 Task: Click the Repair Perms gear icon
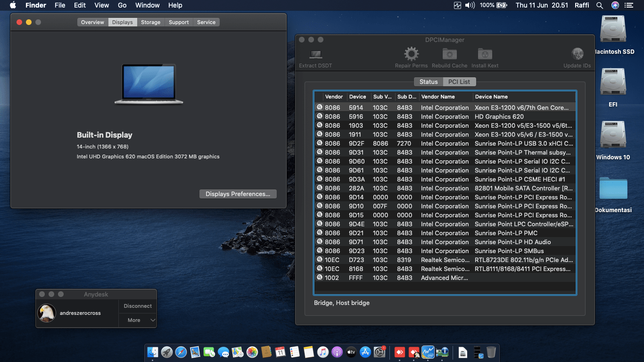(411, 54)
